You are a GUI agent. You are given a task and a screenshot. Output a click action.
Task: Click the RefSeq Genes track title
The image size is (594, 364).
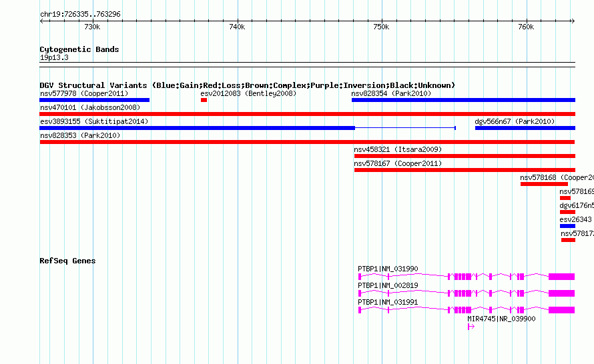(x=67, y=261)
